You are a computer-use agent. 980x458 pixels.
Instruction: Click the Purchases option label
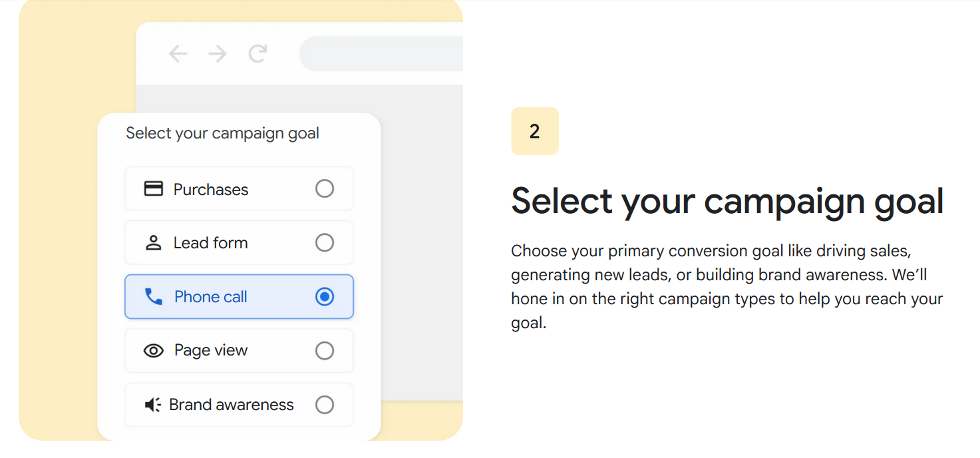click(x=211, y=190)
